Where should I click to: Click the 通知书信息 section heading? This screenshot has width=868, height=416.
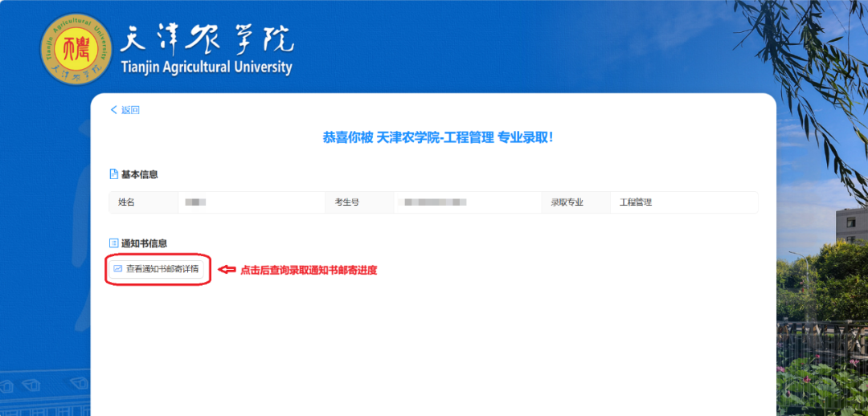(x=144, y=243)
